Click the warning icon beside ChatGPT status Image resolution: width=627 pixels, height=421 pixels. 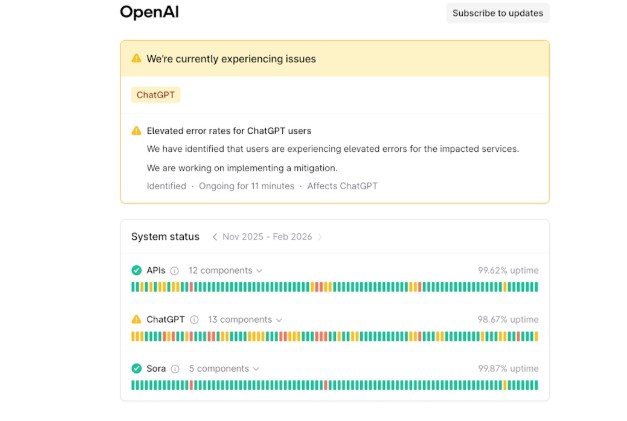coord(137,319)
